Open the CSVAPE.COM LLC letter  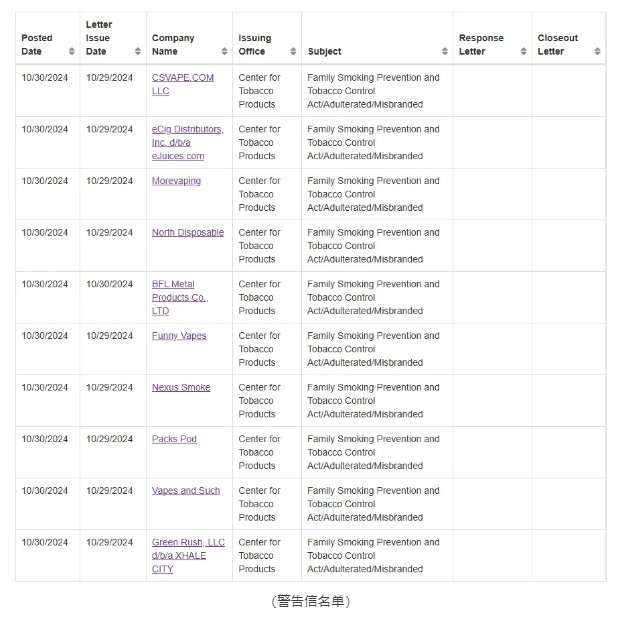click(x=183, y=84)
